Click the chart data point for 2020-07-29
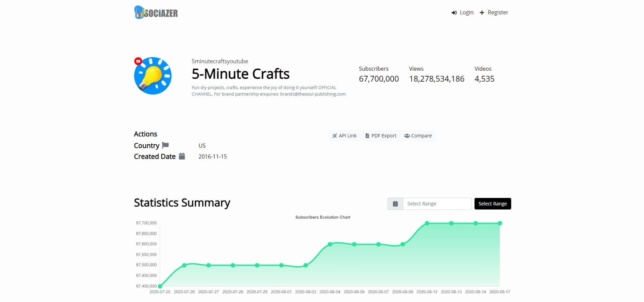 tap(257, 265)
